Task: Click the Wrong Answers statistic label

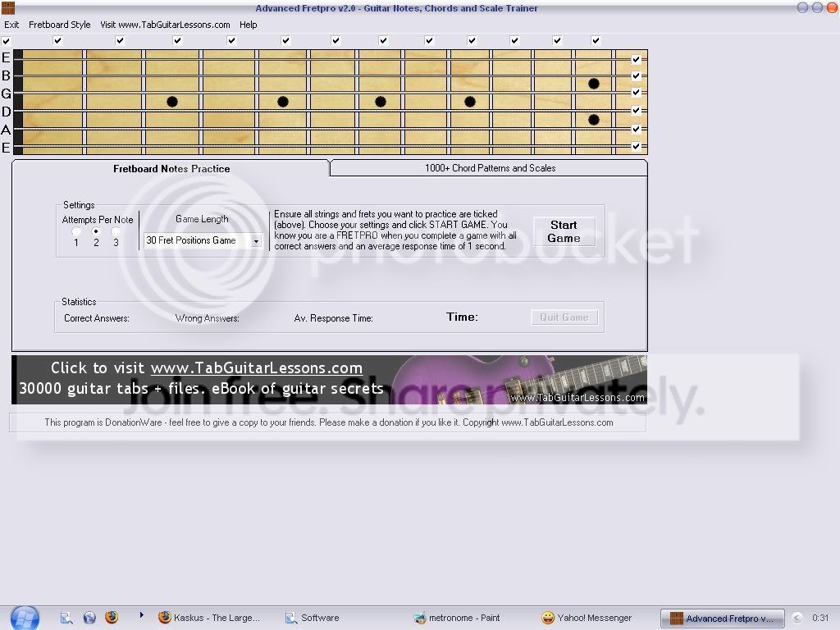Action: tap(208, 318)
